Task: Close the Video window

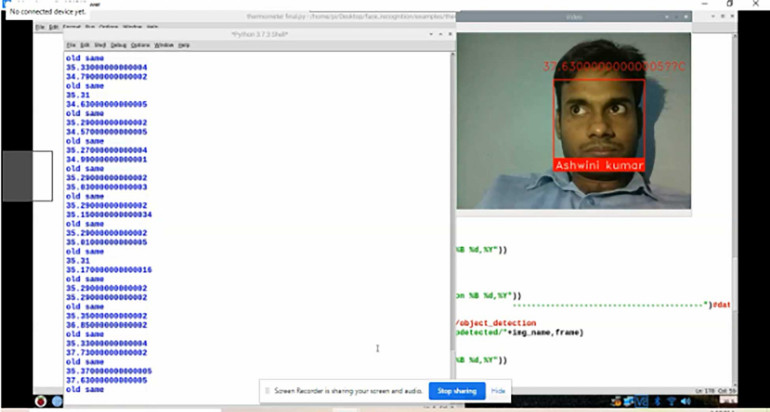Action: coord(684,17)
